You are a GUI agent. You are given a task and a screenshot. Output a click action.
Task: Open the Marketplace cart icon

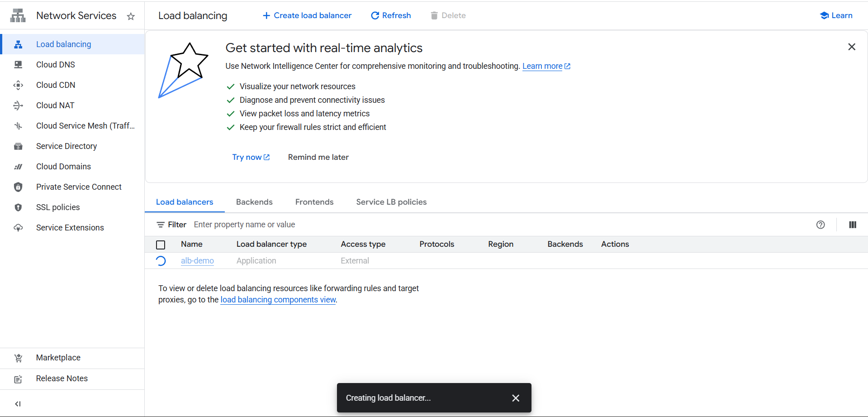point(18,358)
